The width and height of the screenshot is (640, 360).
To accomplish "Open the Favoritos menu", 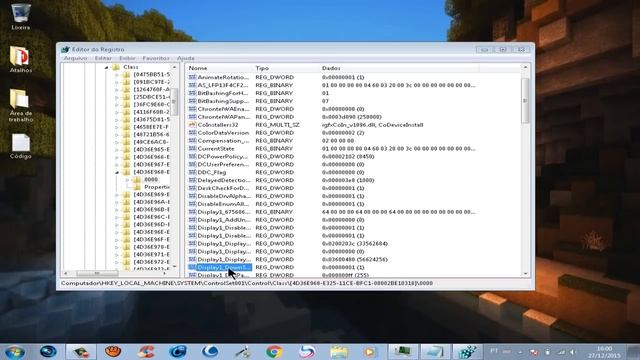I will coord(156,58).
